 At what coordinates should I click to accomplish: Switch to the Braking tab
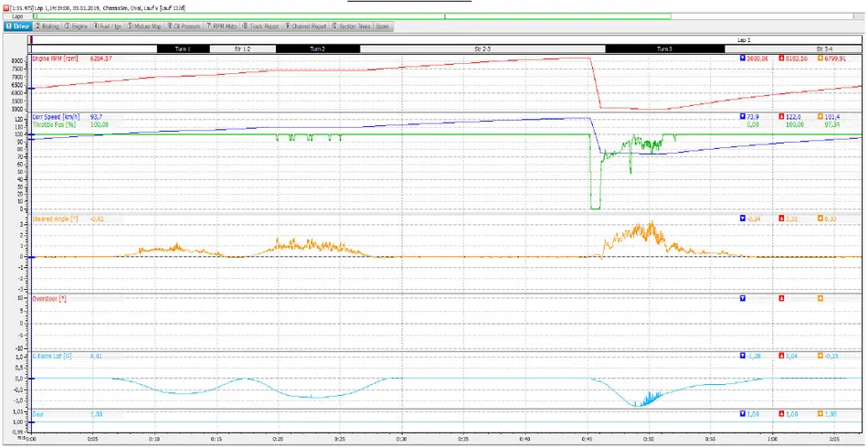pyautogui.click(x=48, y=27)
